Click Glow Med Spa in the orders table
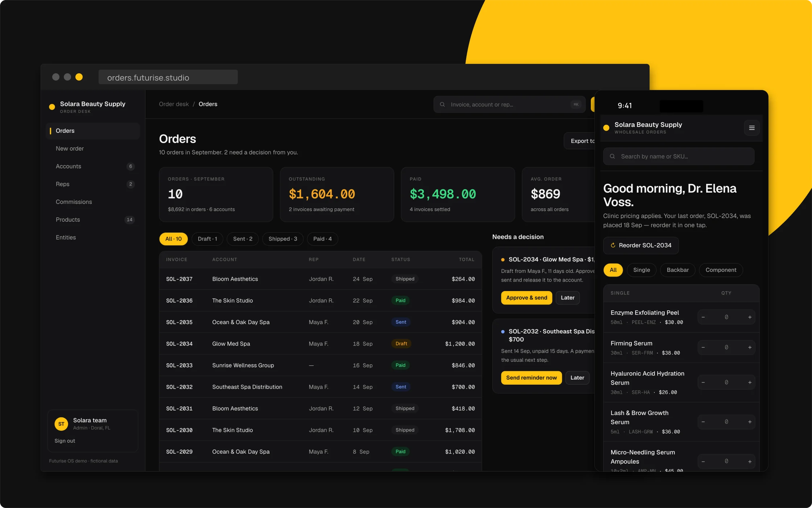Image resolution: width=812 pixels, height=508 pixels. [x=231, y=344]
